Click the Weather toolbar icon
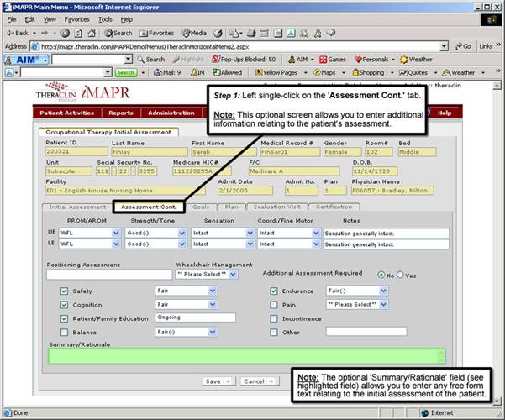The width and height of the screenshot is (505, 420). [x=417, y=60]
